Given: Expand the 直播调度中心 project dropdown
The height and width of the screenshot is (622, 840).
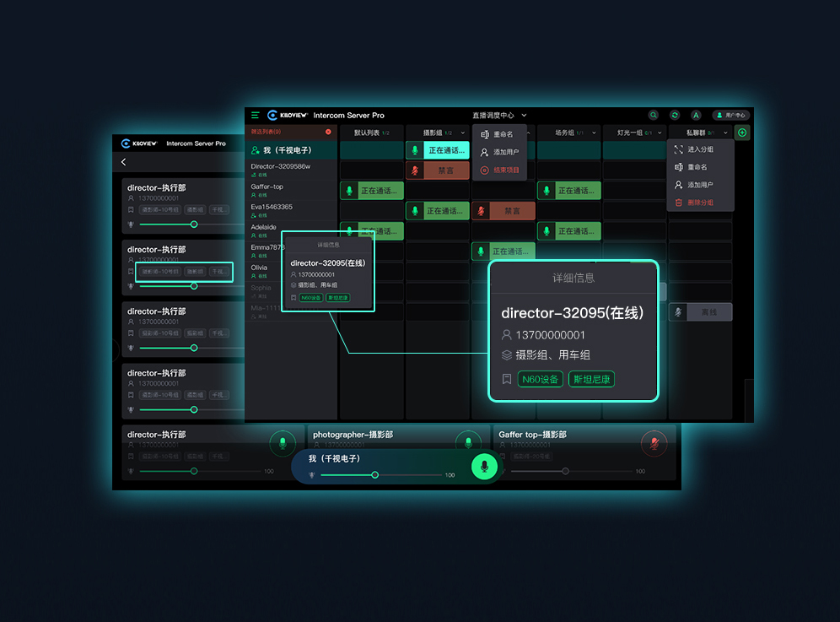Looking at the screenshot, I should pyautogui.click(x=524, y=115).
